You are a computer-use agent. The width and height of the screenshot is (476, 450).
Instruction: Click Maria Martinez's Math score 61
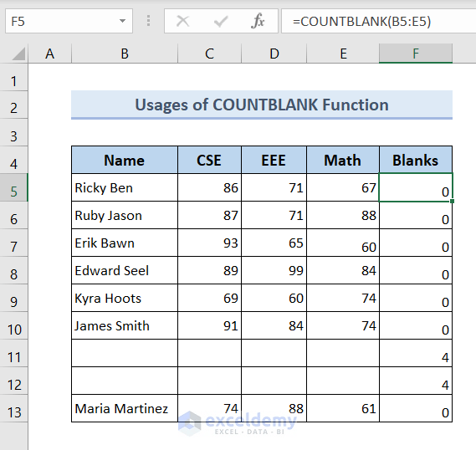click(343, 408)
